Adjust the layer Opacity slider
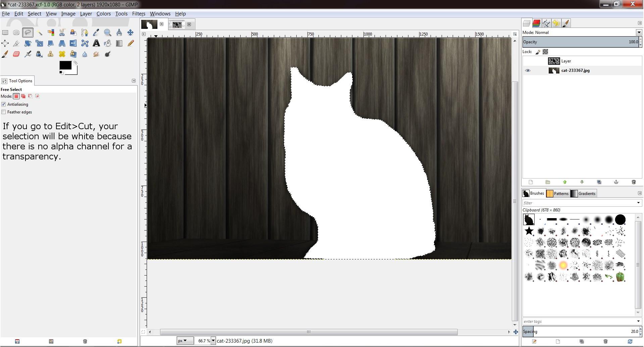The height and width of the screenshot is (347, 644). coord(581,42)
